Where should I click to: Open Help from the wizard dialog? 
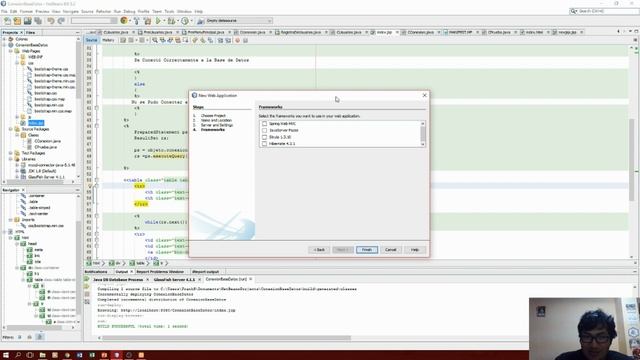coord(415,249)
